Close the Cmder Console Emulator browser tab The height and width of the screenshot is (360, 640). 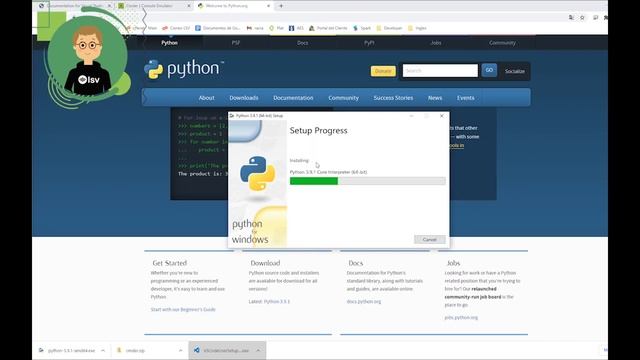click(x=189, y=6)
